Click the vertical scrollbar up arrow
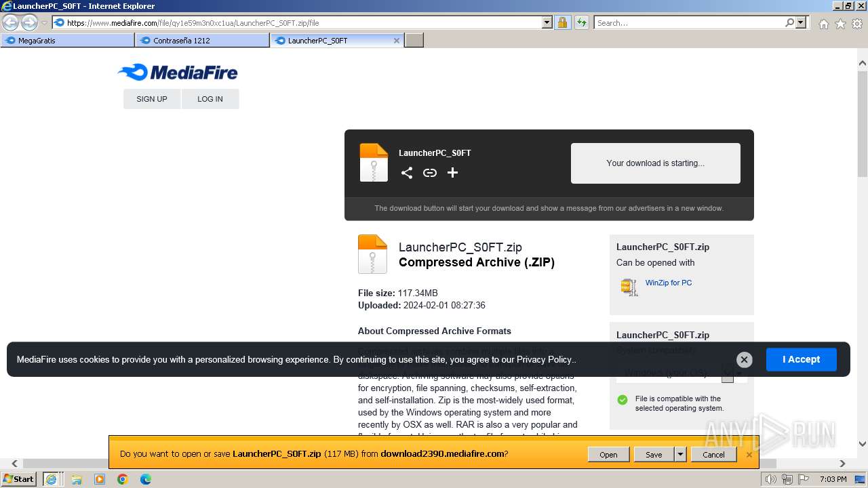 tap(863, 64)
